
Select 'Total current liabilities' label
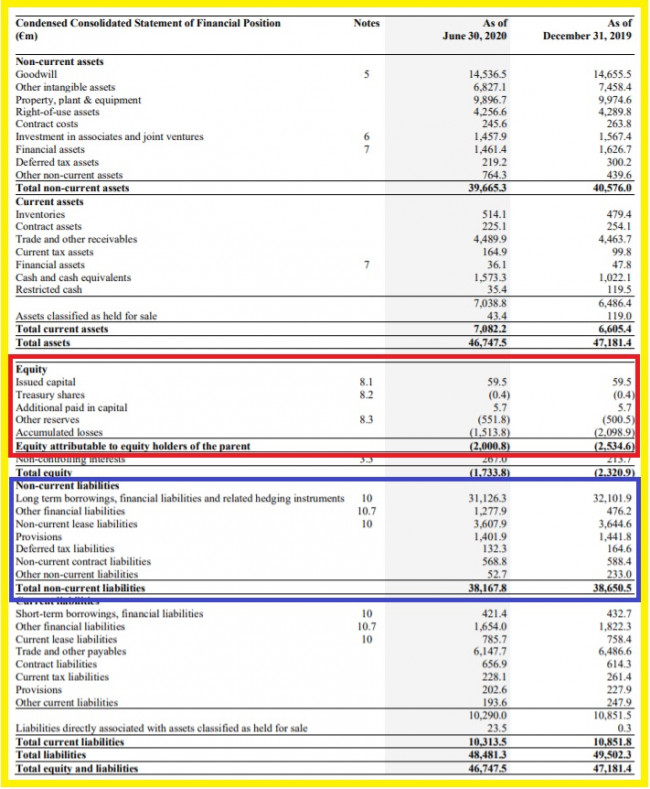(69, 742)
